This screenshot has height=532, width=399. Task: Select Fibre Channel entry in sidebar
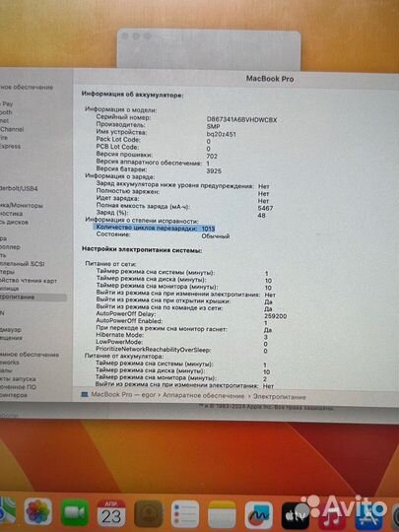12,130
